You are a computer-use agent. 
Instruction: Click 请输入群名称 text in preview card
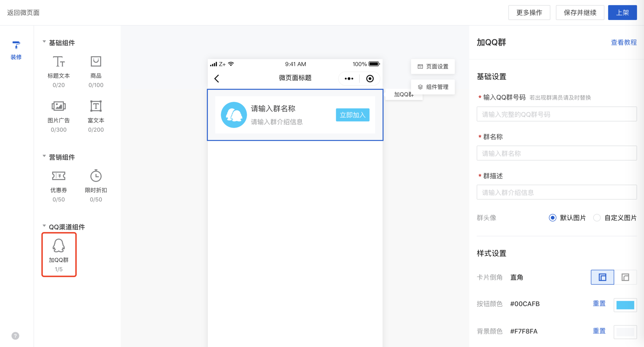click(x=273, y=109)
